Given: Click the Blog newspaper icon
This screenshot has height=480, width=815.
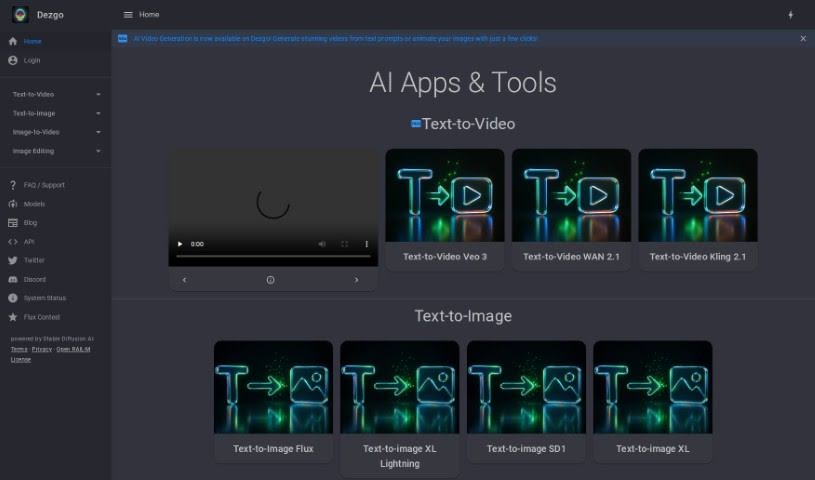Looking at the screenshot, I should pos(13,223).
